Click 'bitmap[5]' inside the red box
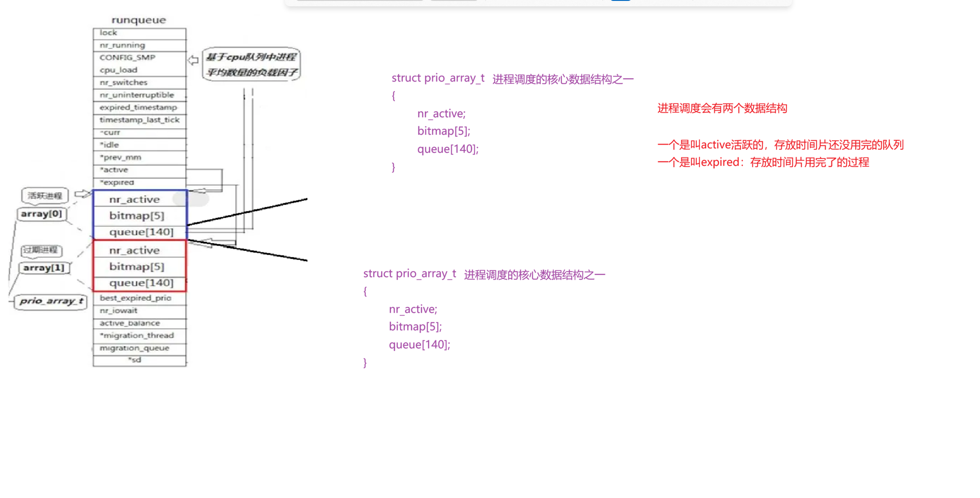This screenshot has height=498, width=980. pos(137,267)
